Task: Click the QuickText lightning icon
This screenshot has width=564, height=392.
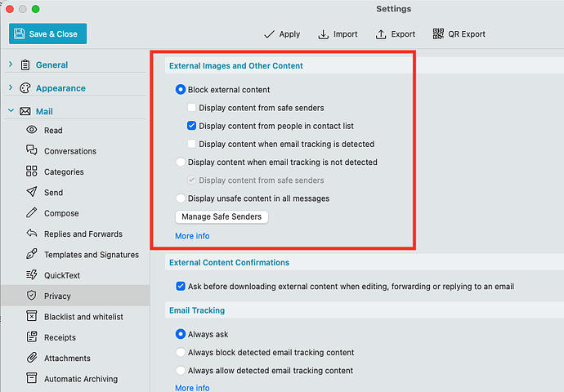Action: (32, 275)
